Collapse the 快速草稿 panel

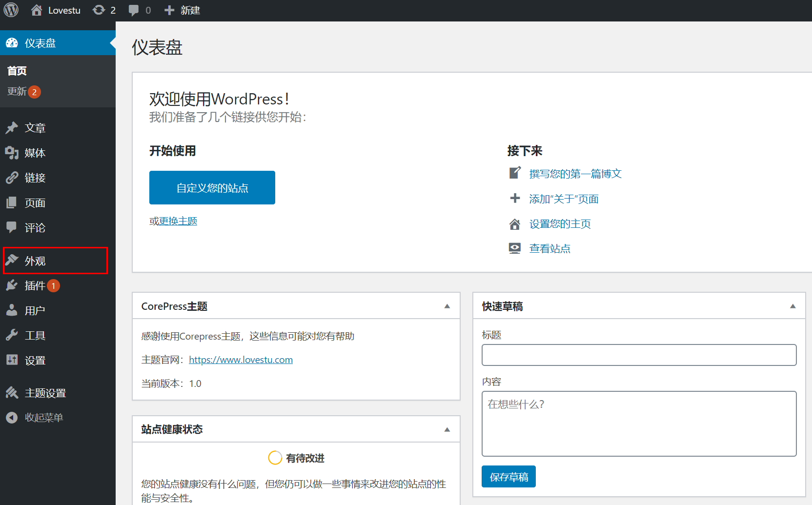(793, 306)
